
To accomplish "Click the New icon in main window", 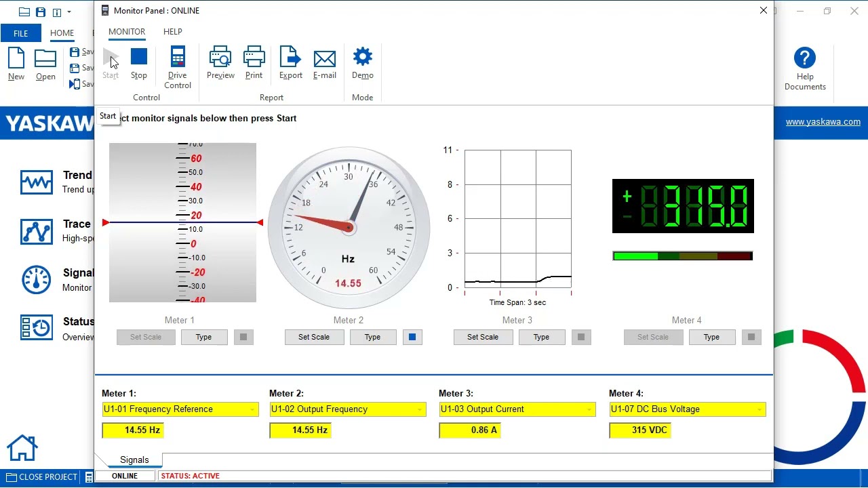I will (16, 58).
